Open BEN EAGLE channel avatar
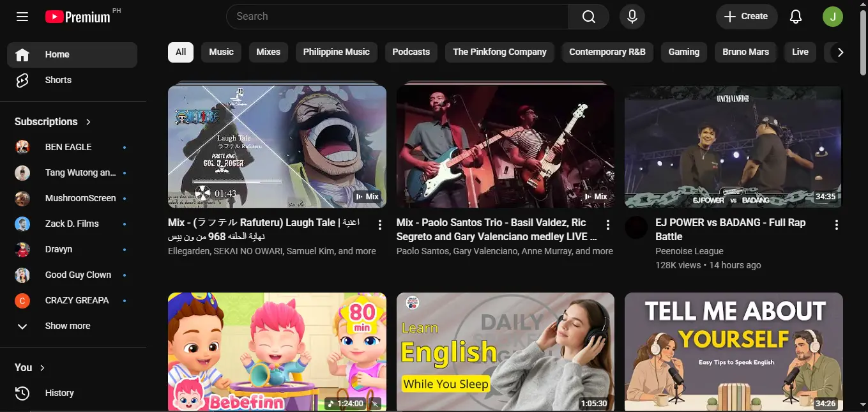Viewport: 868px width, 412px height. [22, 147]
